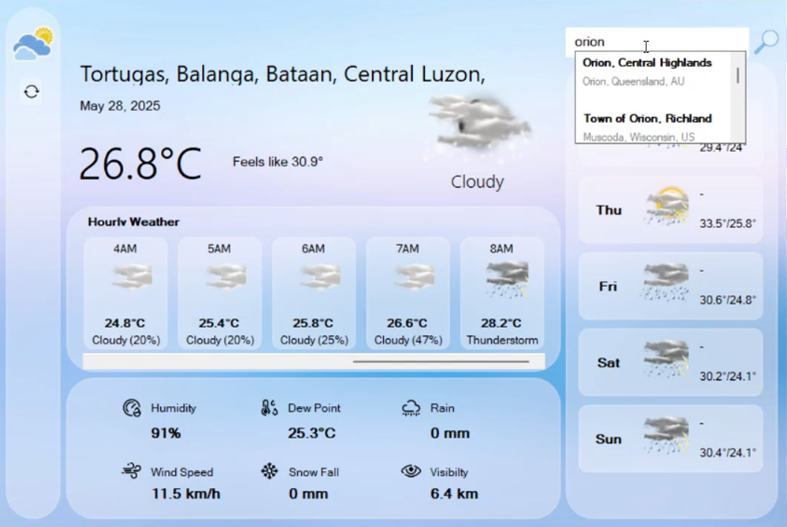Click the Rain cloud icon
Image resolution: width=787 pixels, height=527 pixels.
tap(411, 408)
